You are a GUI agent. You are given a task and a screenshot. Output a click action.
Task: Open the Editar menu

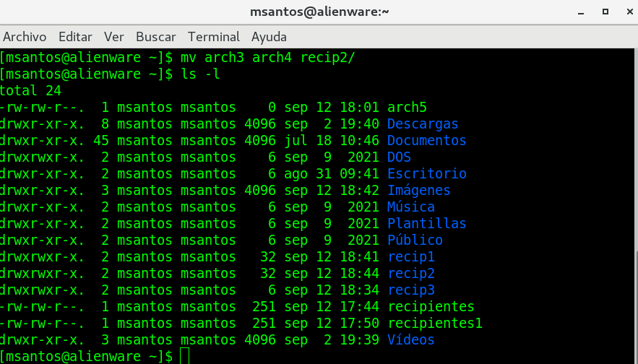[x=75, y=37]
